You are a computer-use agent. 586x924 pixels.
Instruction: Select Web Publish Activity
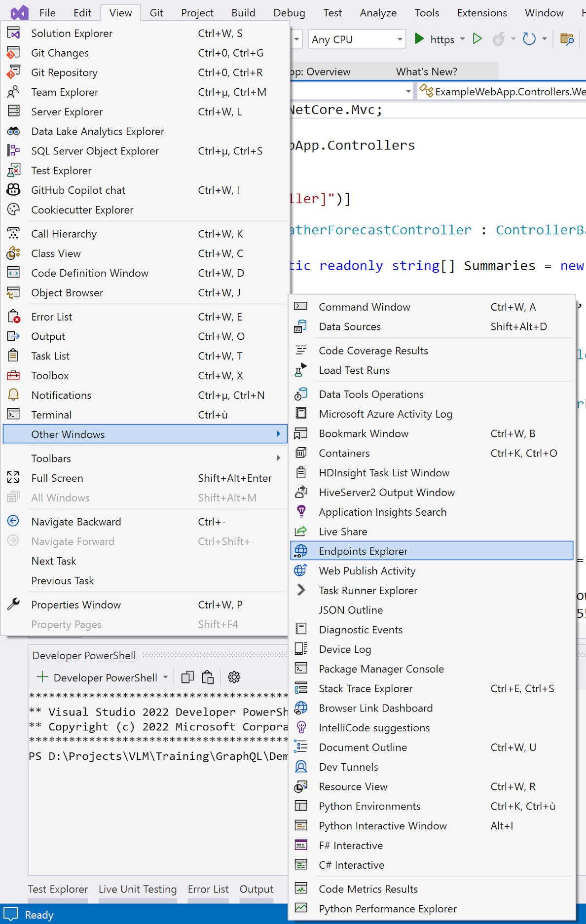(432, 571)
